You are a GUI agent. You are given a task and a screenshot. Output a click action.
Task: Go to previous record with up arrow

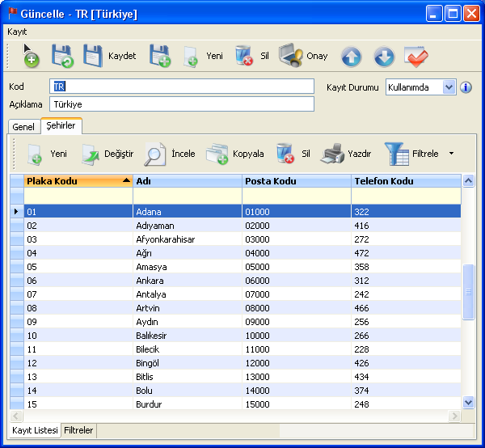click(x=351, y=57)
